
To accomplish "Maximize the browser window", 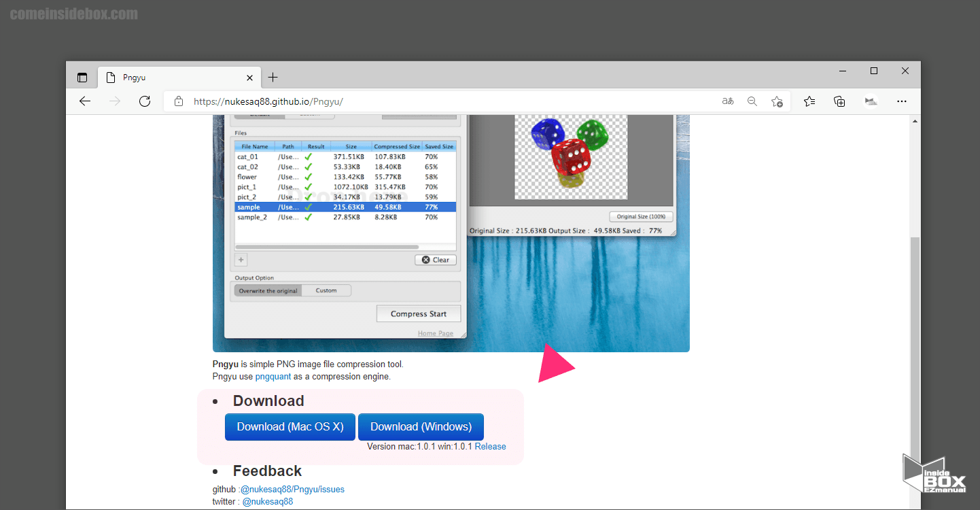I will pos(874,71).
